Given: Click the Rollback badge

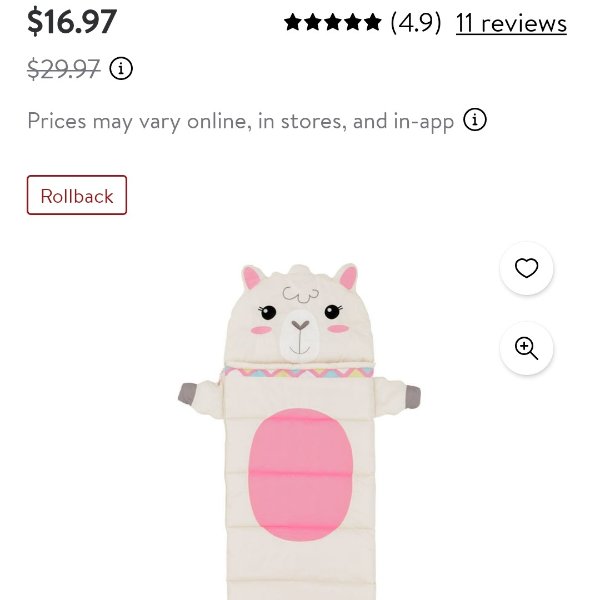Looking at the screenshot, I should [x=77, y=195].
